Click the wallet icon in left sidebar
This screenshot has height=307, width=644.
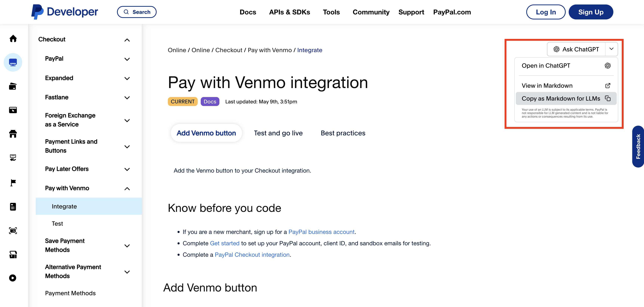(13, 86)
